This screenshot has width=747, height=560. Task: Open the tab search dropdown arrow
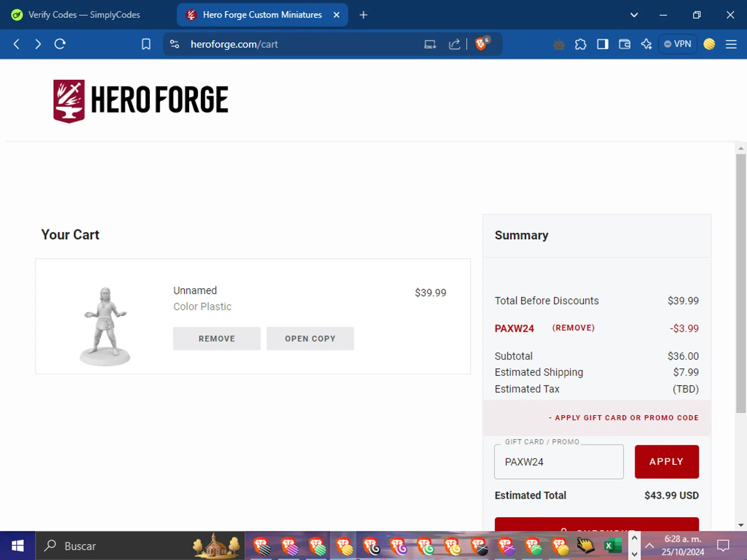pyautogui.click(x=634, y=15)
